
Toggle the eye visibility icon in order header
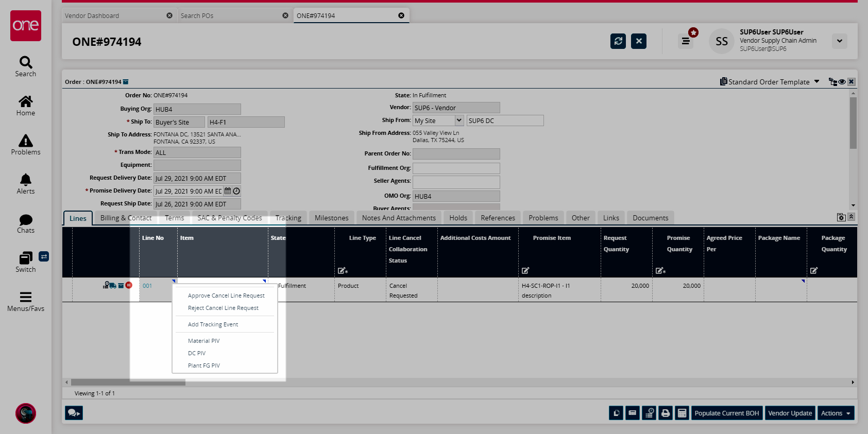(842, 82)
